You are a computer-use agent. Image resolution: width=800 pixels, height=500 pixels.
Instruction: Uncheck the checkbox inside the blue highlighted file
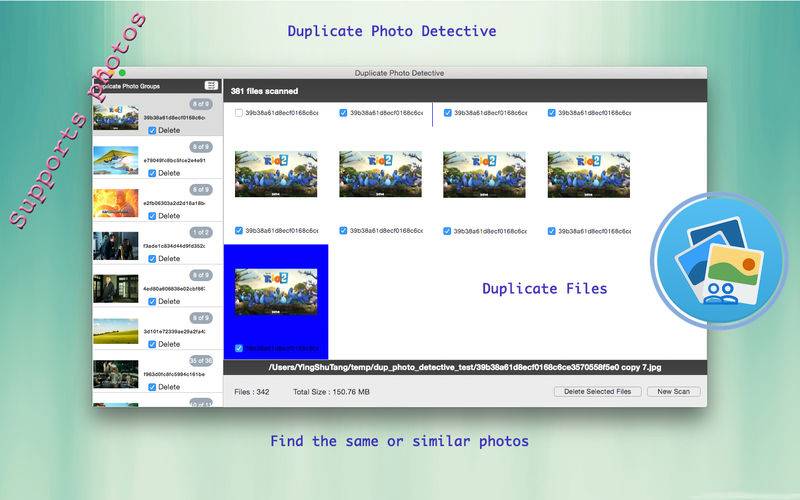coord(239,348)
